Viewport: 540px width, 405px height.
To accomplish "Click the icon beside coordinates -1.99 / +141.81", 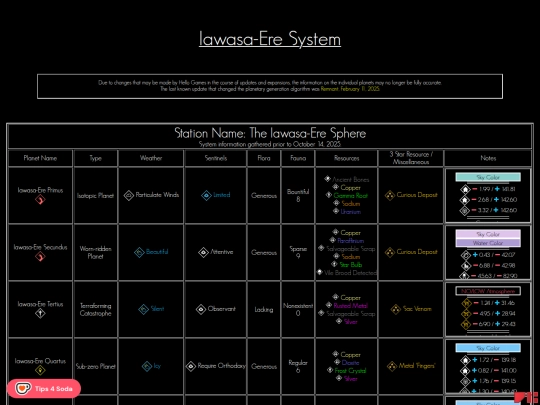I will point(465,189).
